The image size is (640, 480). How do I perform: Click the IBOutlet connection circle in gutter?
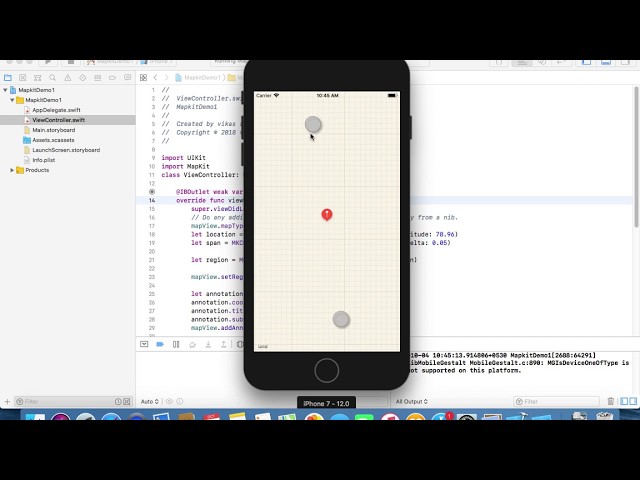pyautogui.click(x=152, y=192)
